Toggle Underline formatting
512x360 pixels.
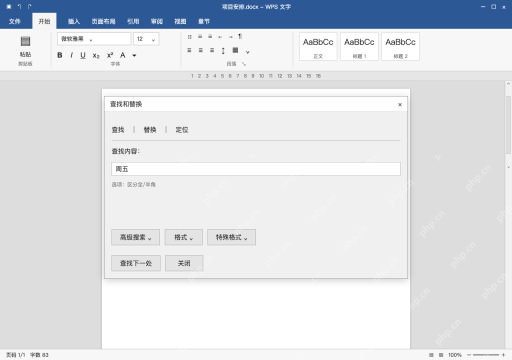(x=83, y=55)
